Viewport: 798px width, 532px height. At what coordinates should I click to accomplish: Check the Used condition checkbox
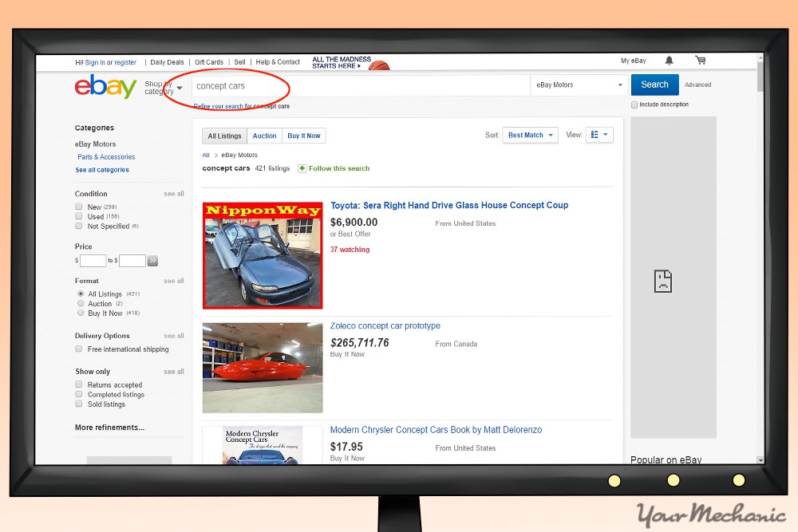click(79, 216)
